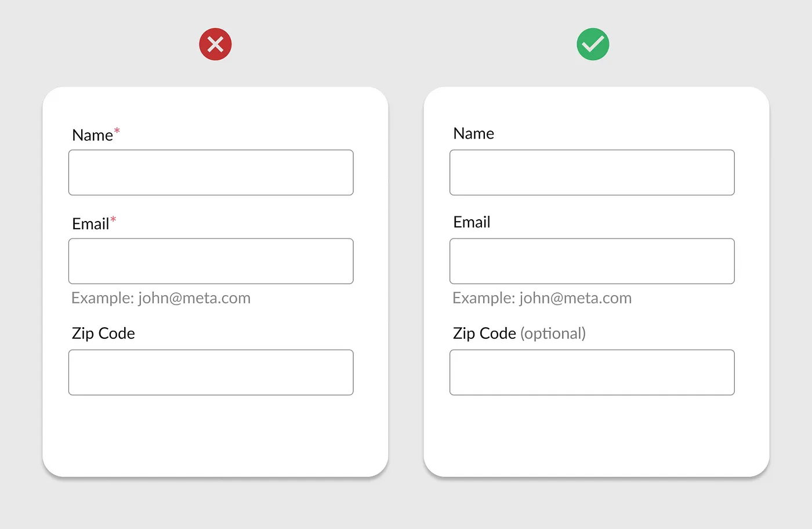Focus the optional Zip Code input field
This screenshot has width=812, height=529.
click(592, 372)
